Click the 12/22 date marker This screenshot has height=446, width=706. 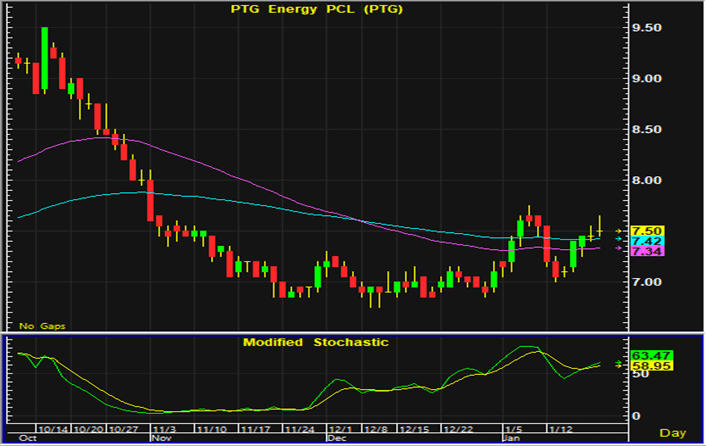pos(459,429)
